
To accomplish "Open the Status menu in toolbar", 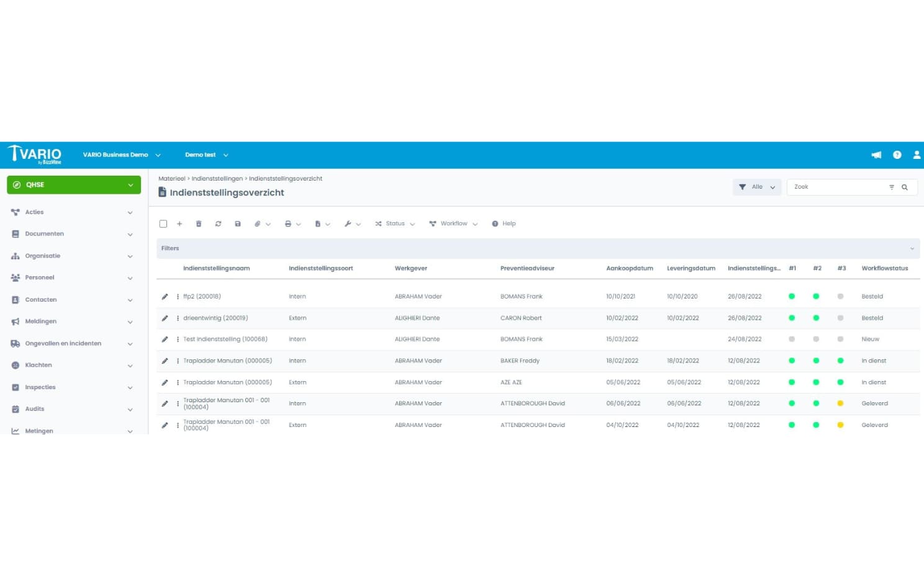I will pyautogui.click(x=395, y=224).
